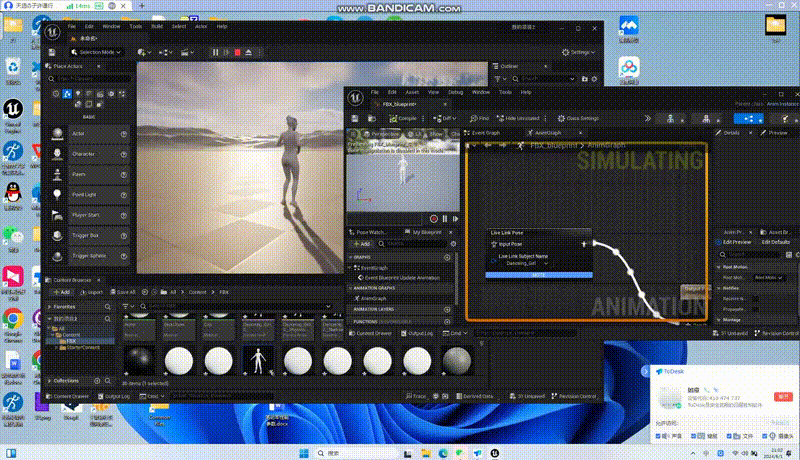Open the Windows Start menu
Image resolution: width=800 pixels, height=460 pixels.
[x=304, y=453]
